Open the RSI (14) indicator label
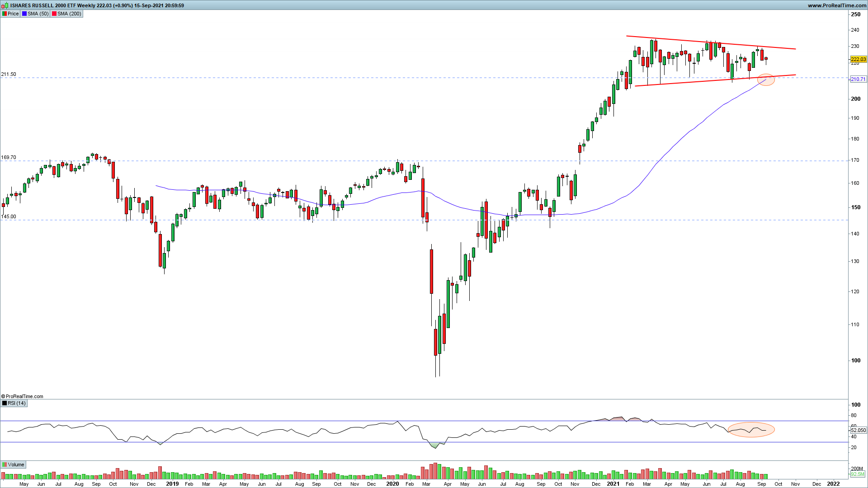Image resolution: width=868 pixels, height=488 pixels. [17, 403]
